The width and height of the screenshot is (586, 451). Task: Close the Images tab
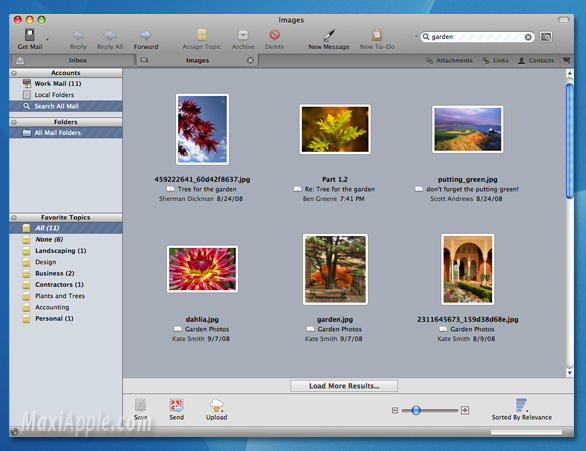click(x=250, y=60)
